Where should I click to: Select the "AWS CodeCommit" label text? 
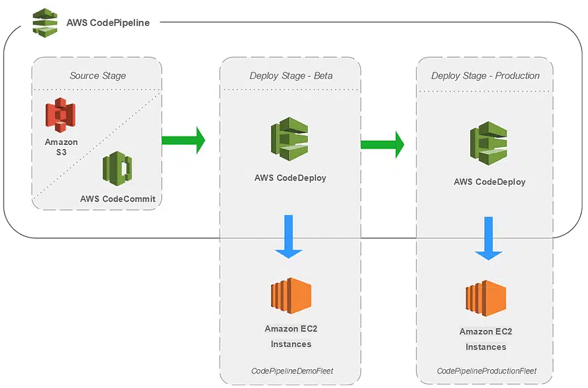[117, 199]
